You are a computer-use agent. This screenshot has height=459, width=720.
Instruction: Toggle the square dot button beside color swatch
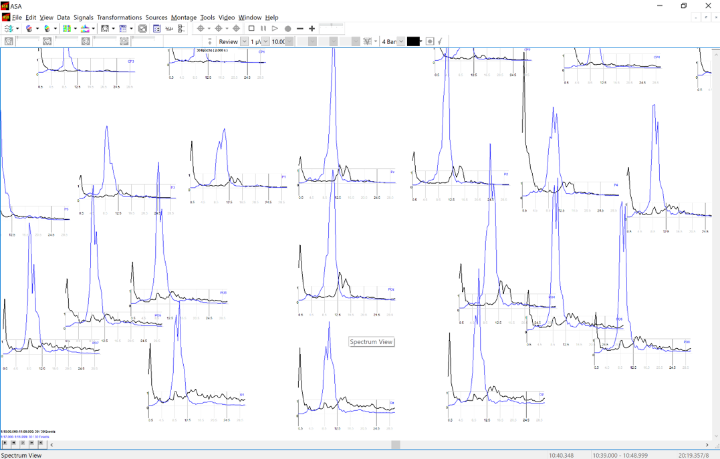click(x=430, y=42)
